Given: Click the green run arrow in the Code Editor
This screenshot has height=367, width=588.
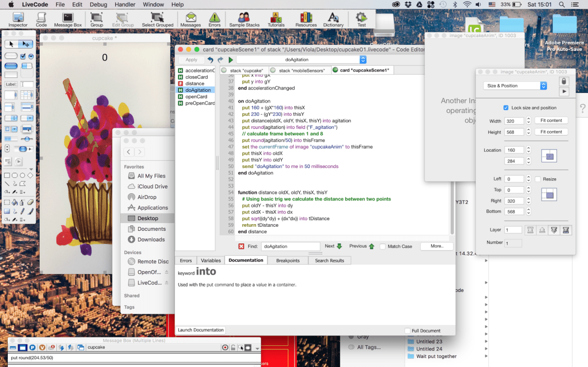Looking at the screenshot, I should (231, 59).
